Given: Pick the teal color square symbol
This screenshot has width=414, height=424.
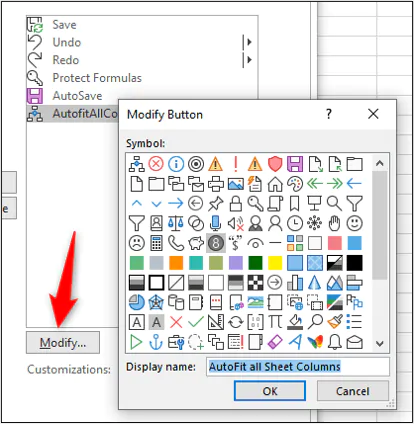Looking at the screenshot, I should (x=196, y=263).
